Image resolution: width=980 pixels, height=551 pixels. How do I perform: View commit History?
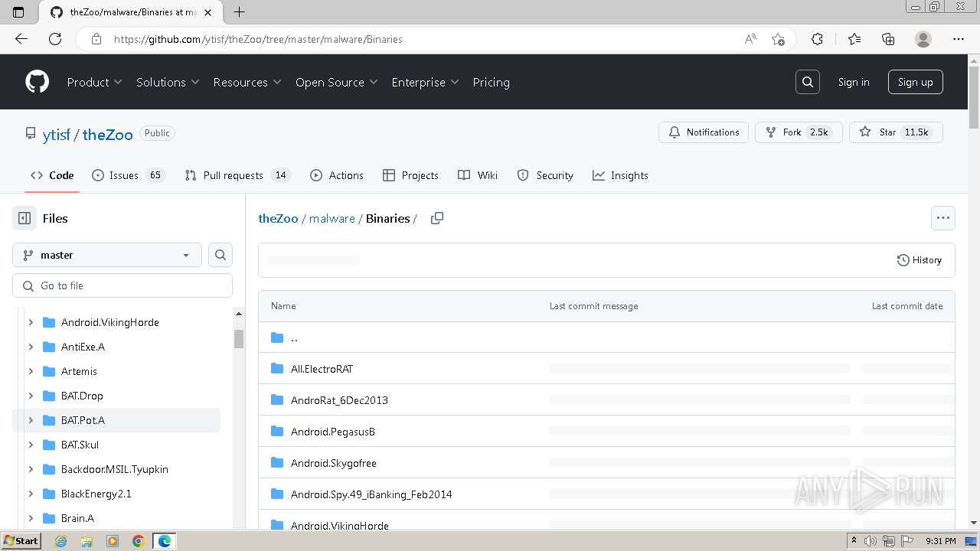[920, 260]
